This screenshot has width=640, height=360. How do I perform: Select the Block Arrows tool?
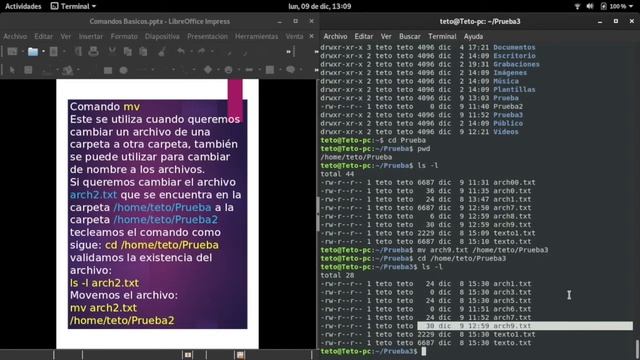(249, 70)
